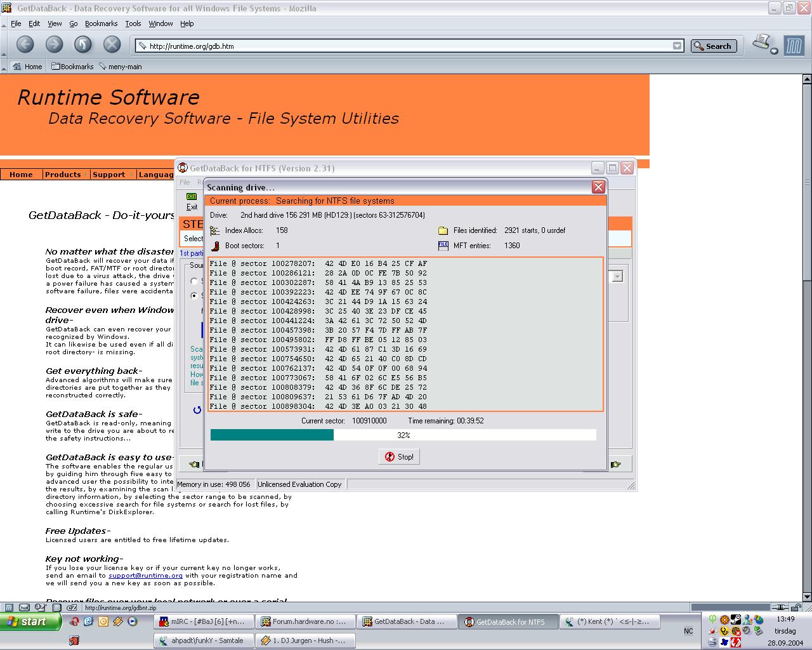Open the Help menu in Mozilla
The width and height of the screenshot is (812, 650).
[187, 23]
